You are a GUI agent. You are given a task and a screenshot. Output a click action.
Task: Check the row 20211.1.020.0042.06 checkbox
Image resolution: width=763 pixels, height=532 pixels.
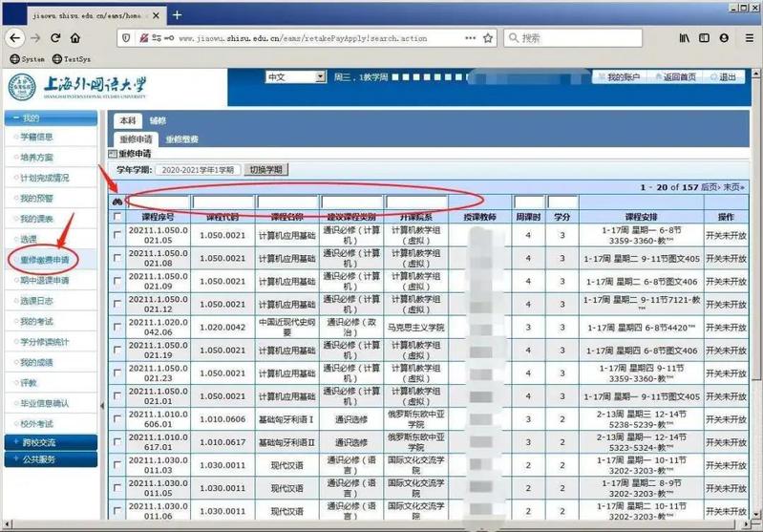tap(117, 328)
